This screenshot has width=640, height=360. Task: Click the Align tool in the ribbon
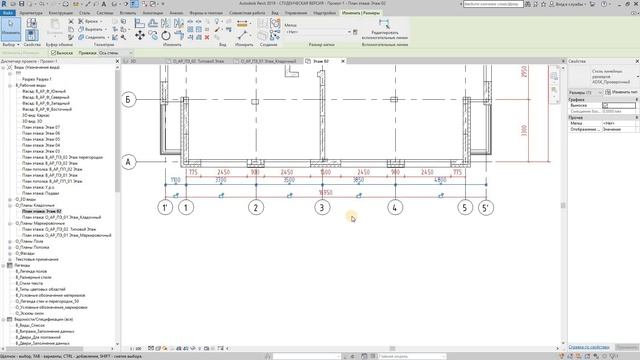[x=140, y=23]
